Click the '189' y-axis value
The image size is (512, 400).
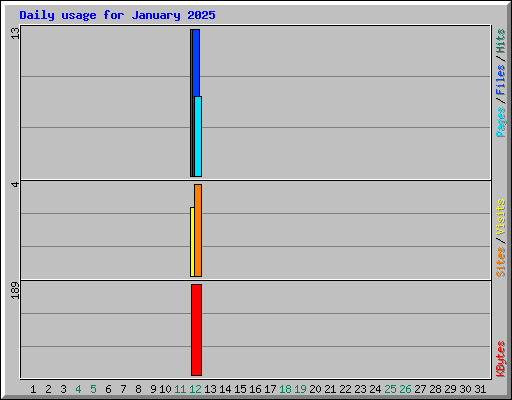pos(15,290)
